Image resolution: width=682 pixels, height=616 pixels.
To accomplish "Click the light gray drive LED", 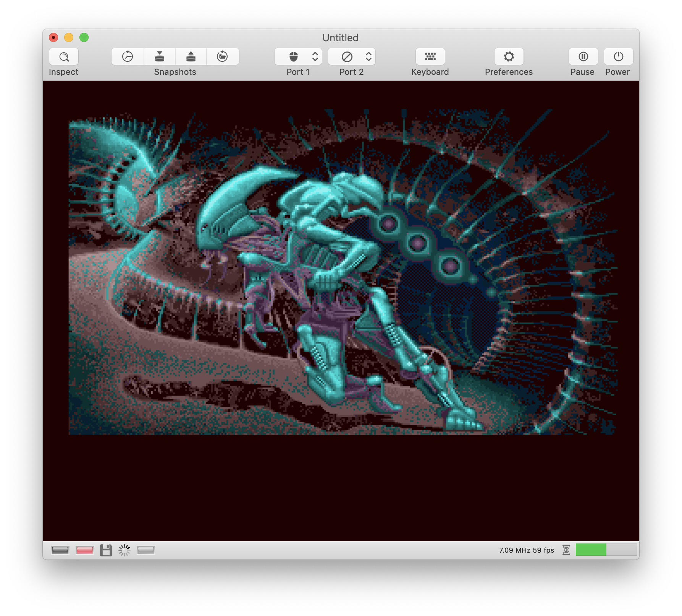I will click(146, 550).
